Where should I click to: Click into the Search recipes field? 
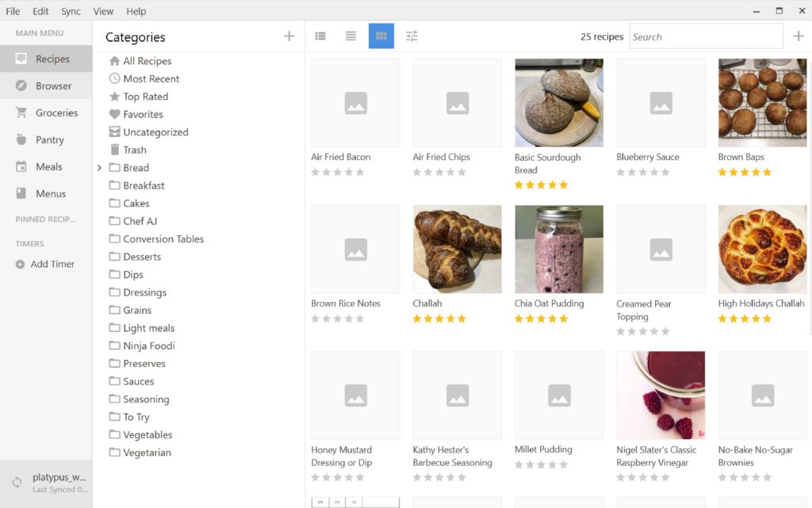[x=706, y=36]
